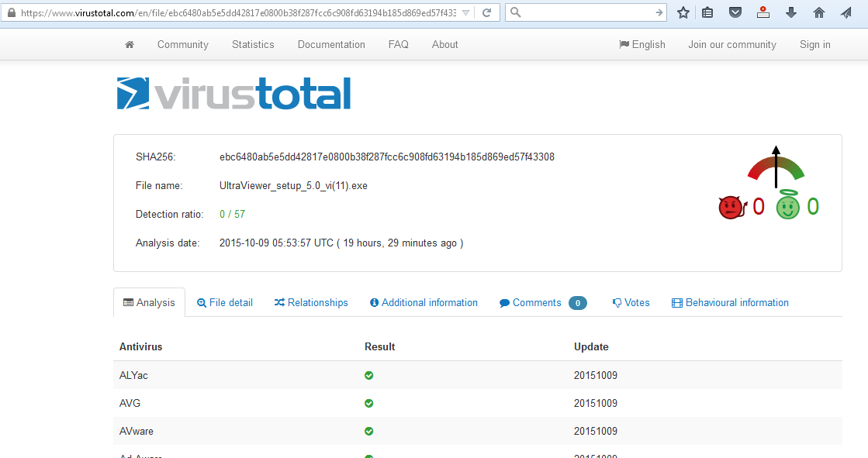The image size is (868, 458).
Task: Focus the browser search box
Action: [587, 12]
